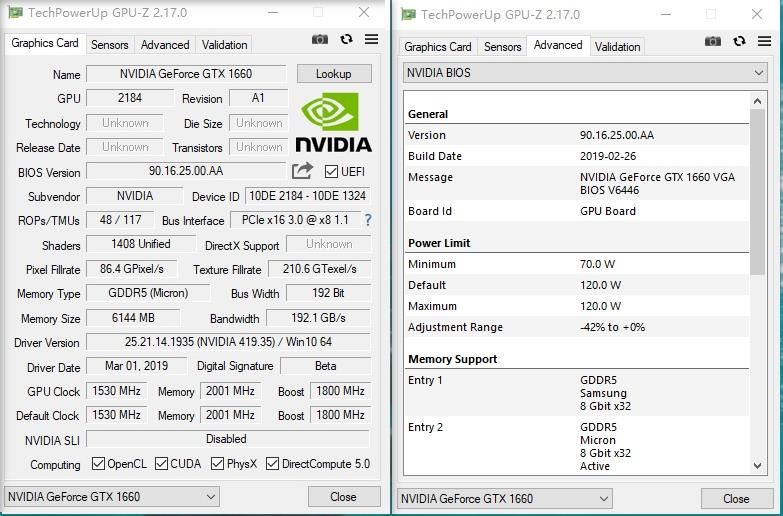Click the Minimum power limit 70.0 W
The height and width of the screenshot is (516, 783).
click(x=597, y=264)
